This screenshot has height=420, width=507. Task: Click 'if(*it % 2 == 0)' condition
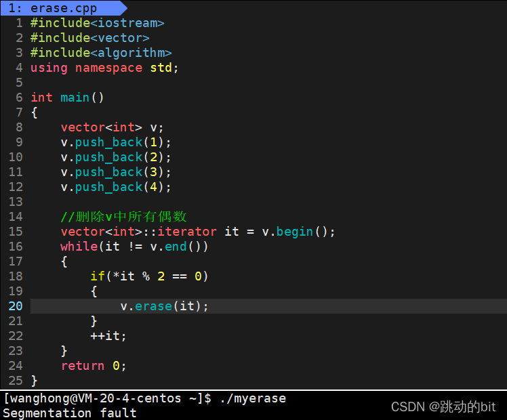[149, 276]
